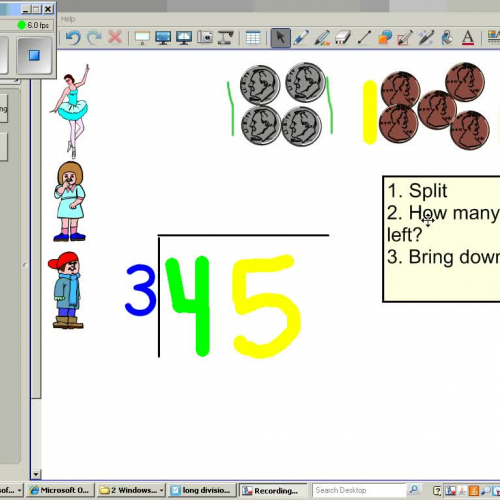Viewport: 500px width, 500px height.
Task: Select green line right of the dimes
Action: click(329, 105)
